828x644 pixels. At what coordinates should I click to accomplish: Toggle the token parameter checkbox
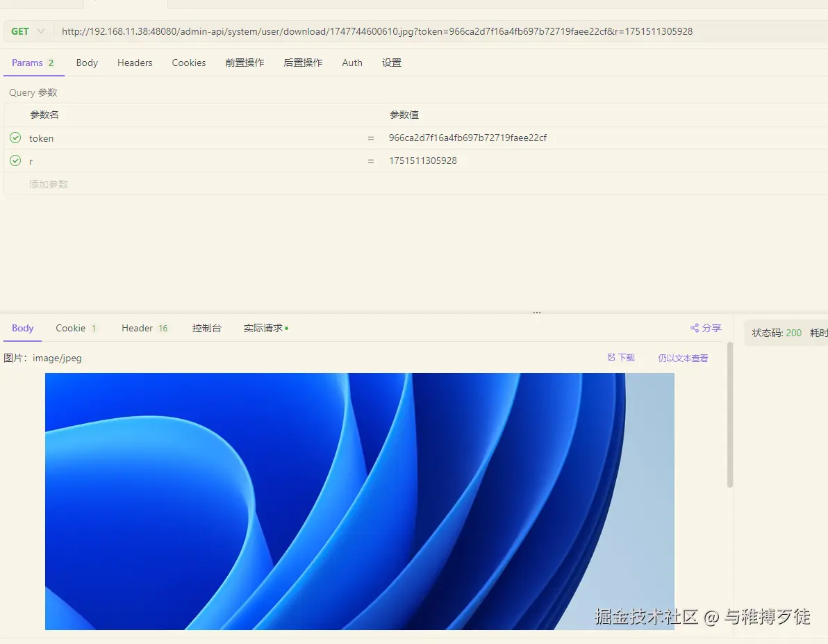click(15, 138)
